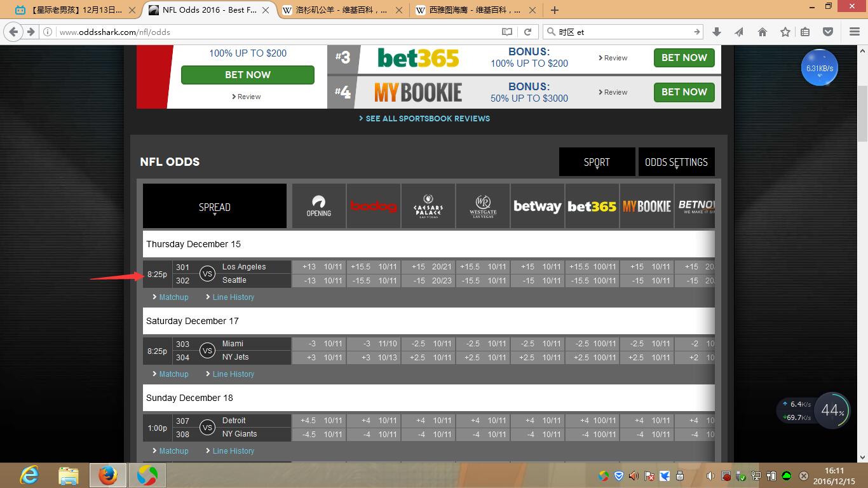Image resolution: width=868 pixels, height=488 pixels.
Task: Click the Caesars Palace sportsbook logo
Action: (x=428, y=207)
